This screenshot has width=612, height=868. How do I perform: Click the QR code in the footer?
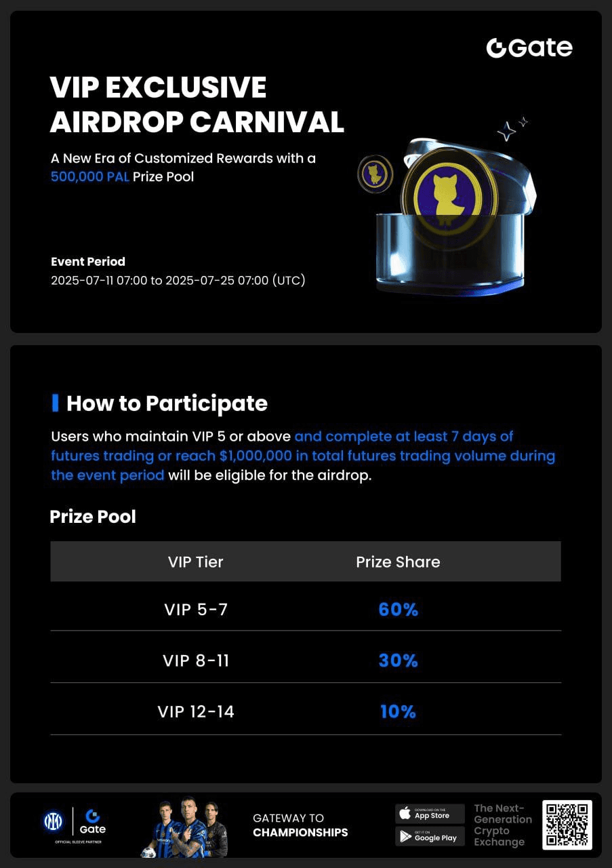point(567,825)
